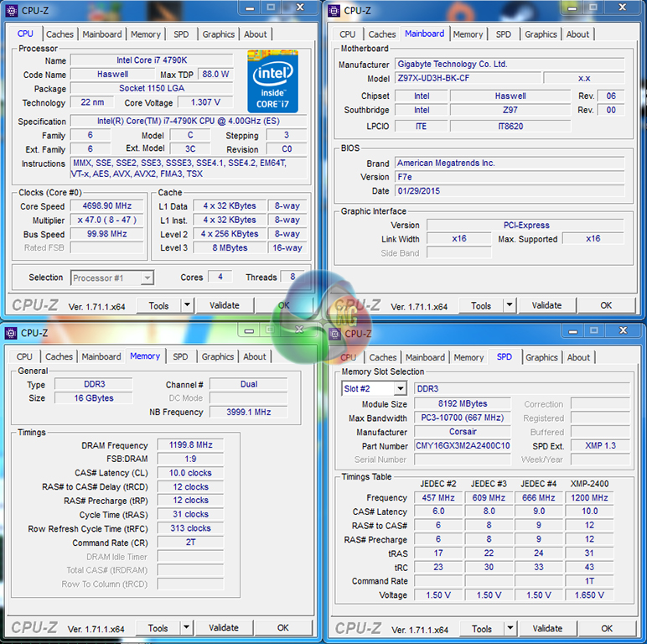Switch to Caches tab in the processor window
Screen dimensions: 647x644
click(x=60, y=34)
